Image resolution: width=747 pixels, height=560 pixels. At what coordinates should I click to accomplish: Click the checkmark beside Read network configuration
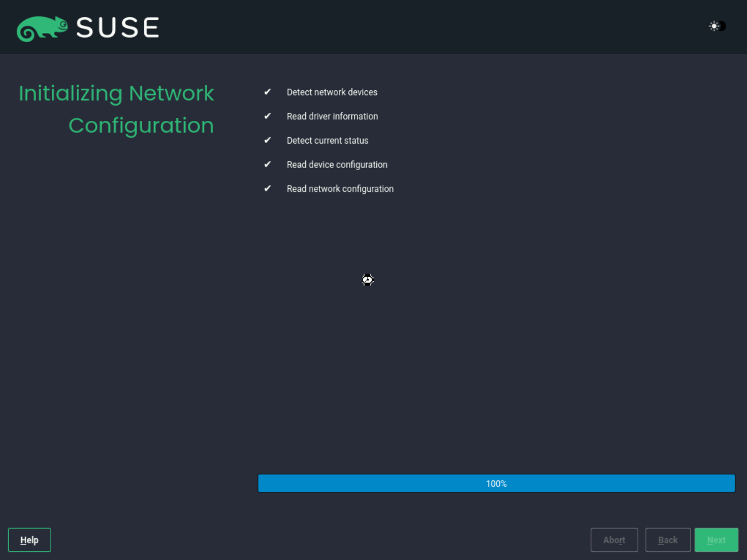tap(268, 188)
